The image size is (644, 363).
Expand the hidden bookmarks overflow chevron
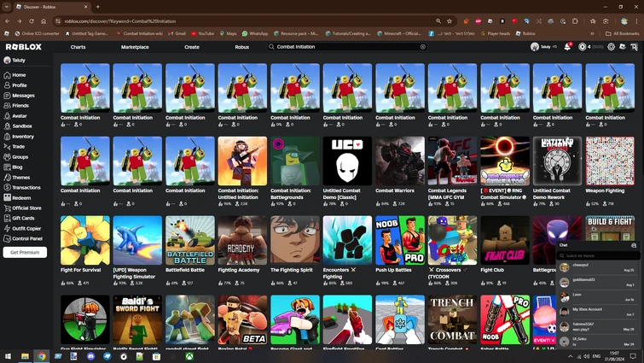click(592, 33)
